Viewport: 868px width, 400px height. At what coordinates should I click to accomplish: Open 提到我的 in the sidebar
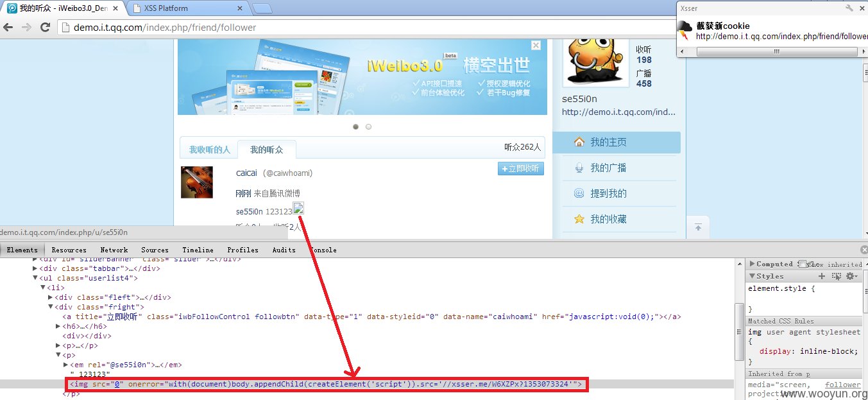[x=608, y=193]
